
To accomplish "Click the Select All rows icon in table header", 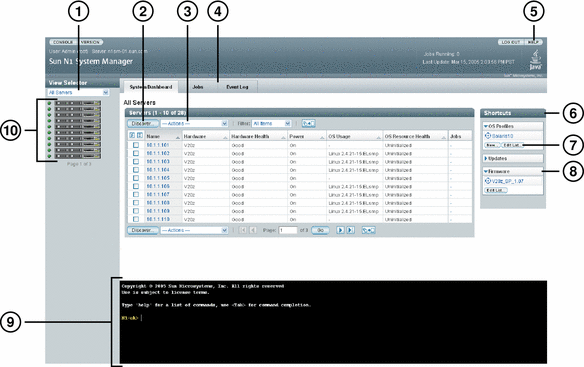I will 132,136.
